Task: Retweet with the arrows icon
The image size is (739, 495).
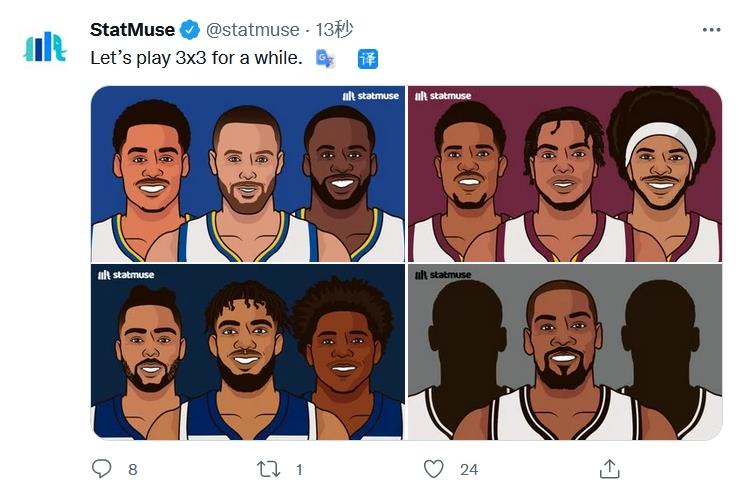Action: point(268,468)
